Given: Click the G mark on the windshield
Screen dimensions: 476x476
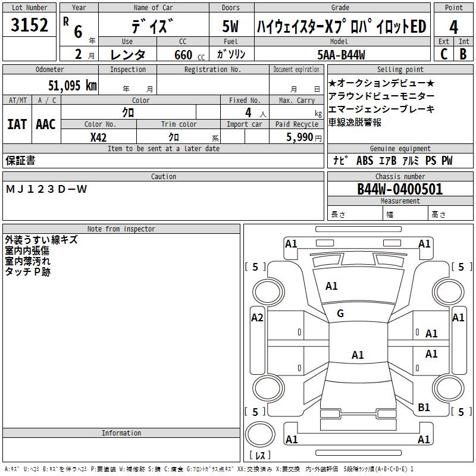Looking at the screenshot, I should click(x=340, y=314).
